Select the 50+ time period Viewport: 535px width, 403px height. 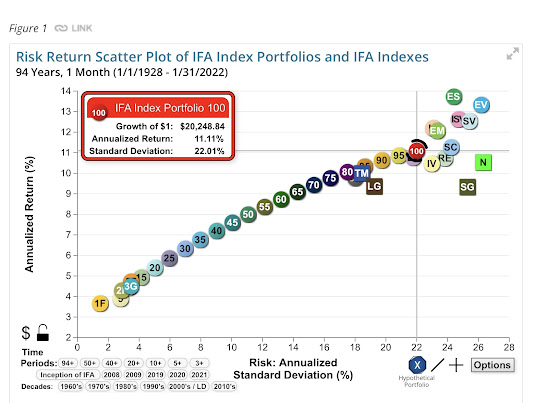coord(90,363)
